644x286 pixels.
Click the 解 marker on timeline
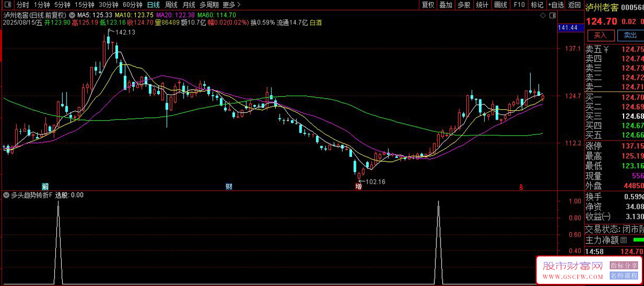(46, 187)
